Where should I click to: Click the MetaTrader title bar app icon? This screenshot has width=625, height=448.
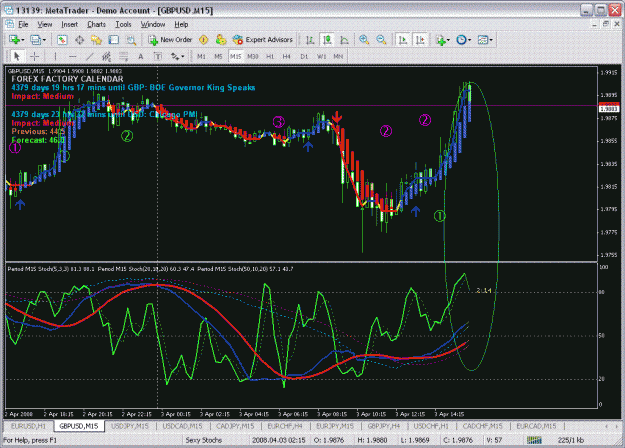8,10
